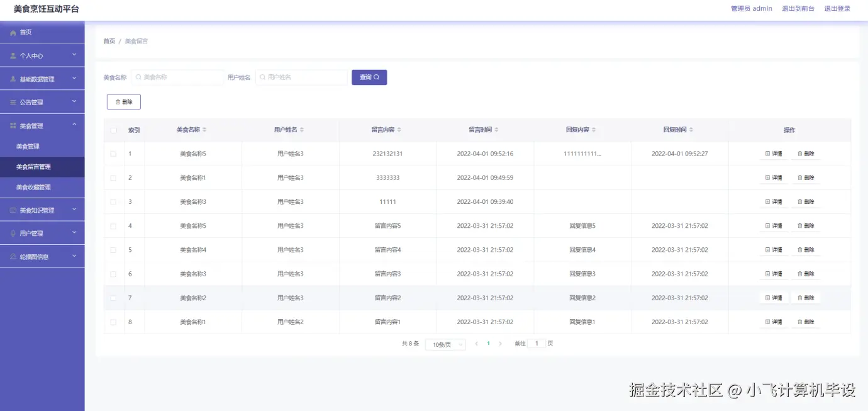The height and width of the screenshot is (411, 868).
Task: Click 管理员 admin in header
Action: [x=752, y=9]
